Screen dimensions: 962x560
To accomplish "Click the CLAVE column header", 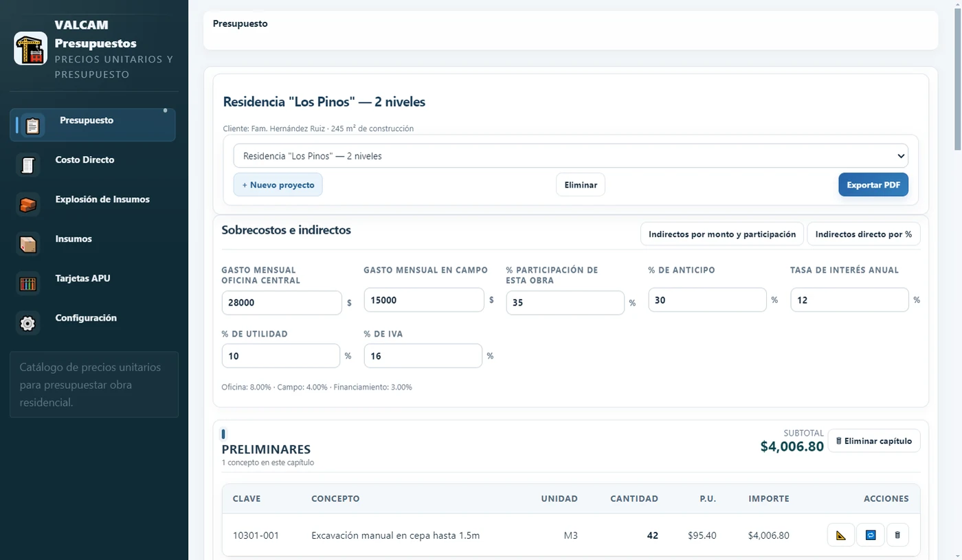I will pyautogui.click(x=247, y=499).
